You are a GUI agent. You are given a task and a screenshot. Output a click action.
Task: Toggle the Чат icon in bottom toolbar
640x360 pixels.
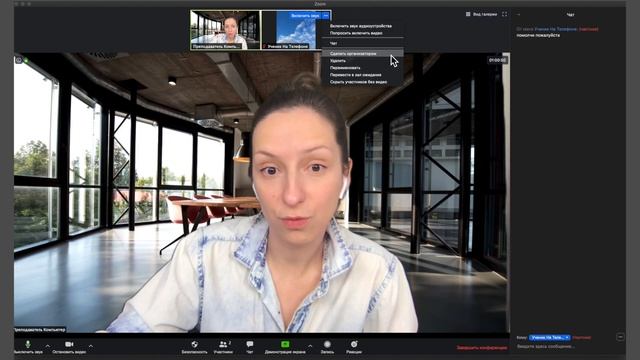tap(250, 347)
